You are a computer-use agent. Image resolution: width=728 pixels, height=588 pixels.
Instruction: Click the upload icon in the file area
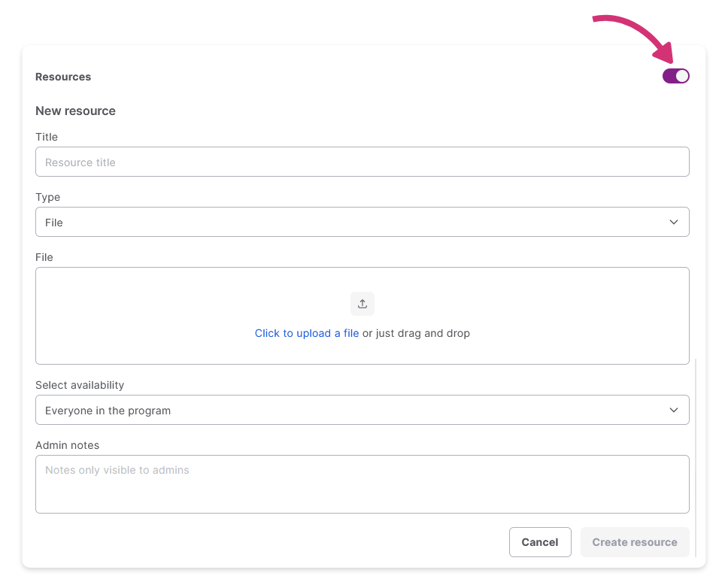[362, 304]
